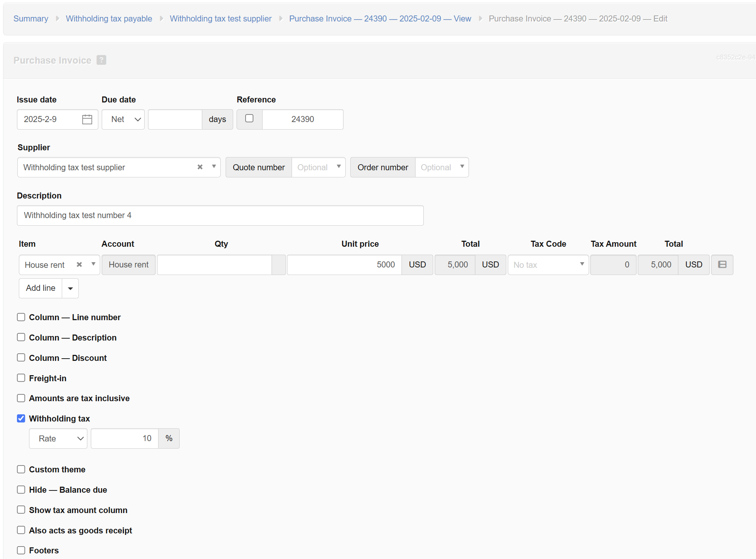This screenshot has width=756, height=559.
Task: Click the Purchase Invoice help question-mark icon
Action: [101, 60]
